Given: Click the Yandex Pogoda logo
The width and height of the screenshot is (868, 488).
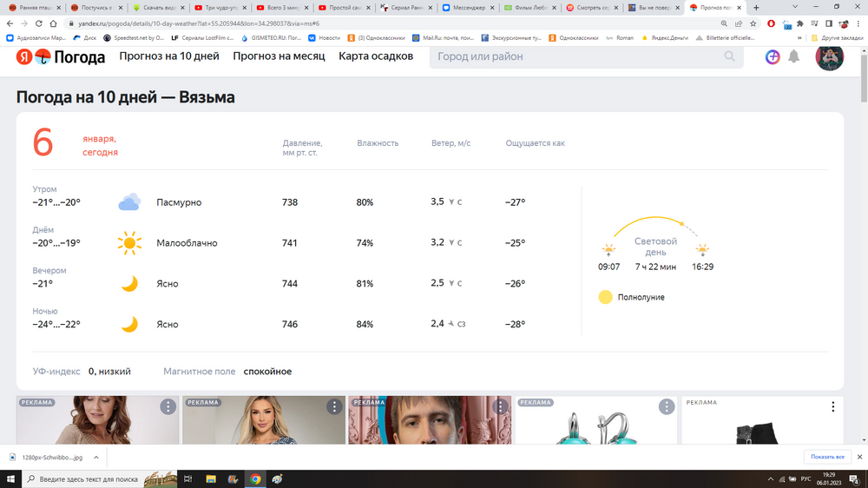Looking at the screenshot, I should tap(60, 57).
